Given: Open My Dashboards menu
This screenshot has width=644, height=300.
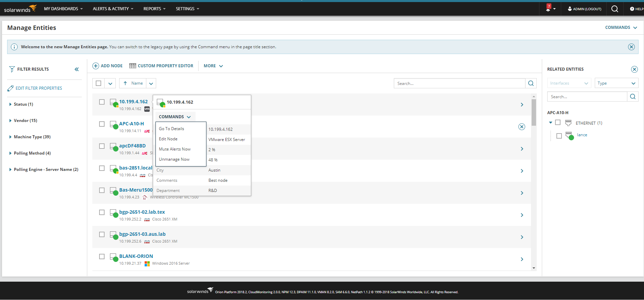Looking at the screenshot, I should pos(63,9).
